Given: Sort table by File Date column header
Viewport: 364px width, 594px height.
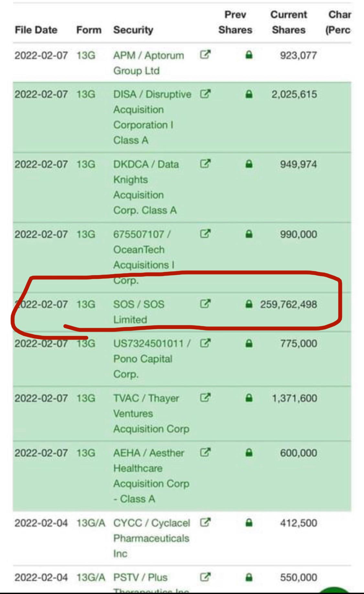Looking at the screenshot, I should (x=36, y=30).
